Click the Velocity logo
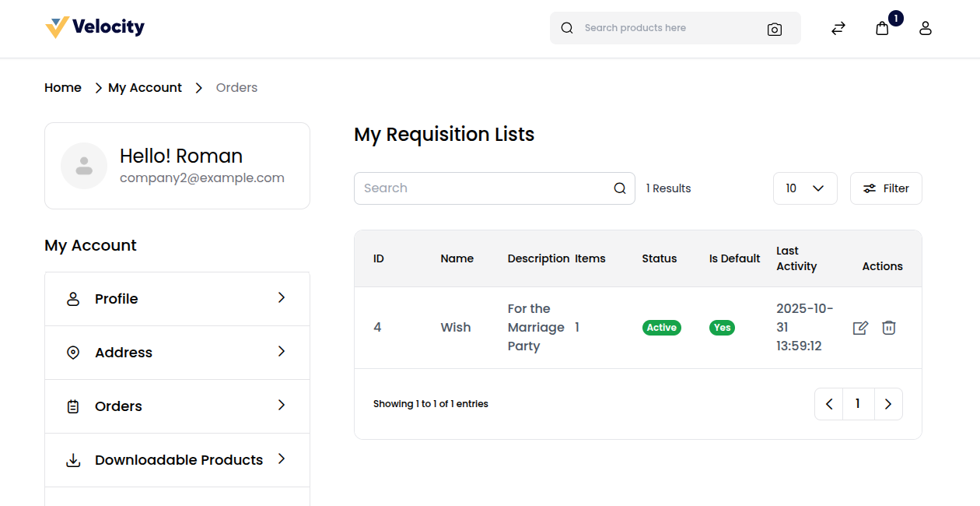 point(95,27)
